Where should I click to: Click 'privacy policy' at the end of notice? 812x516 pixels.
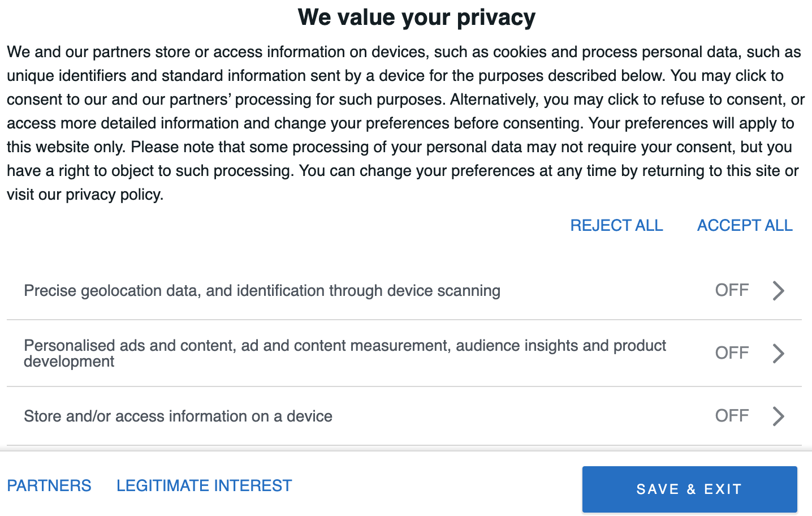point(114,195)
